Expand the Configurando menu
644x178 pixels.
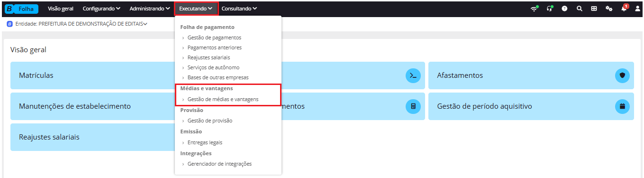pos(101,9)
